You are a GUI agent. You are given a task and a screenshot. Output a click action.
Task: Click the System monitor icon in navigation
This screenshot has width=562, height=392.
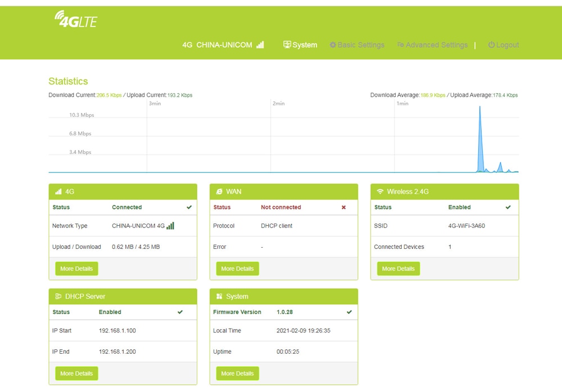click(287, 44)
